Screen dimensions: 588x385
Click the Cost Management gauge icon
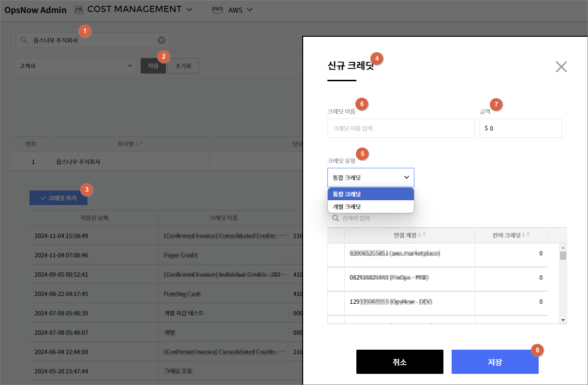click(x=78, y=10)
